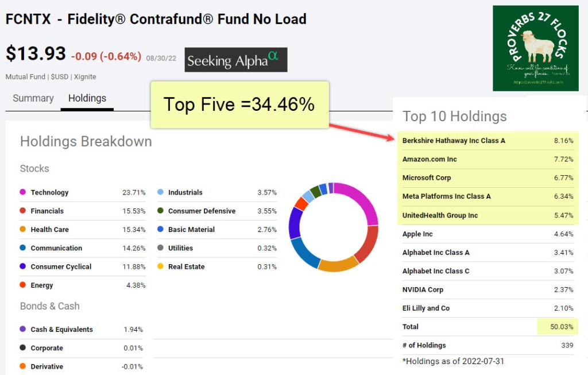This screenshot has width=588, height=375.
Task: Switch to the Holdings tab
Action: [87, 98]
